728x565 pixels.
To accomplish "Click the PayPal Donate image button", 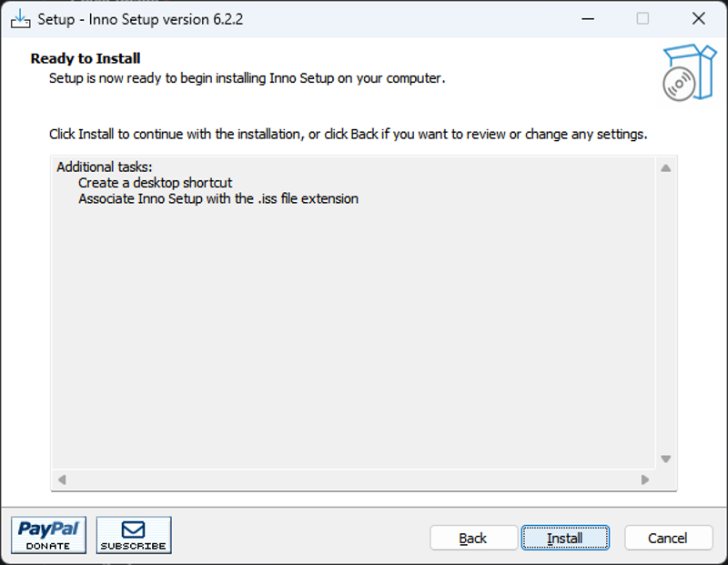I will tap(49, 535).
